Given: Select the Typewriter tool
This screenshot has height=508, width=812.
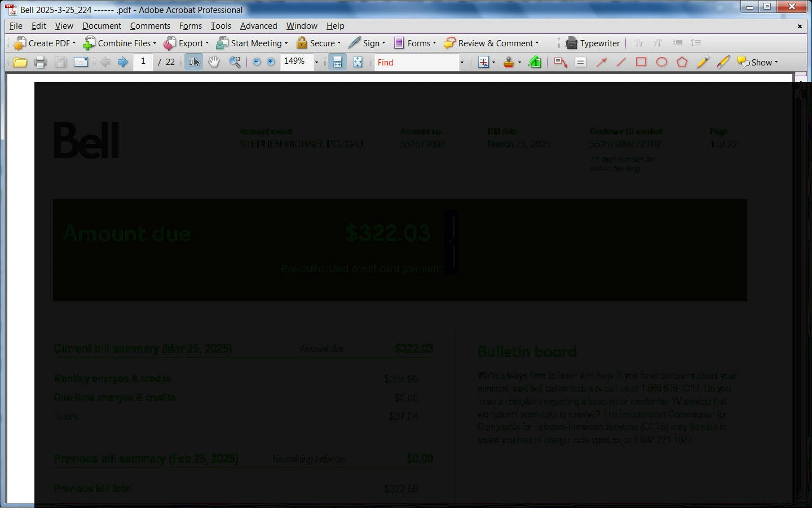Looking at the screenshot, I should [593, 43].
